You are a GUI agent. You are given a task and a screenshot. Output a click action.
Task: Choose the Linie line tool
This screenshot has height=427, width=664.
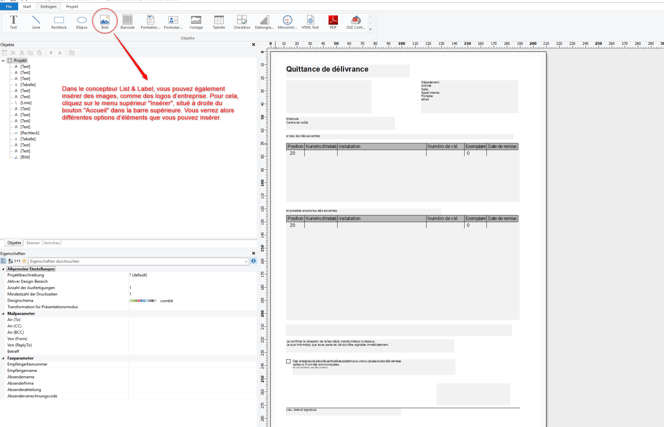point(36,22)
